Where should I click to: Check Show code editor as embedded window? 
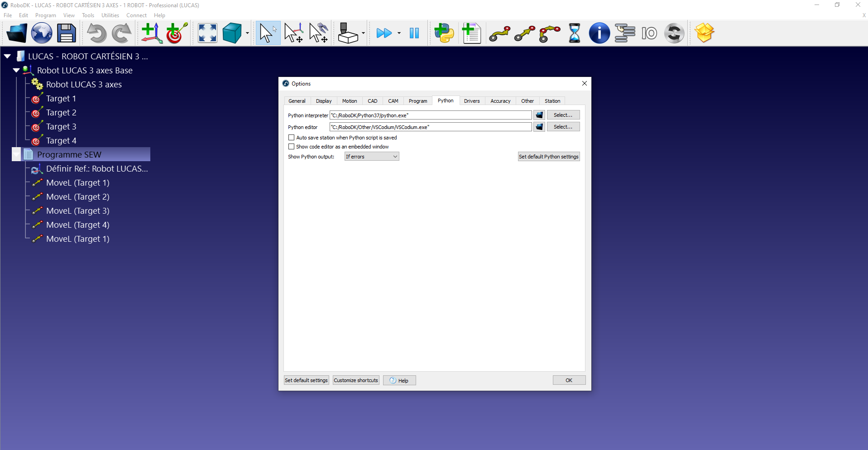click(x=292, y=147)
